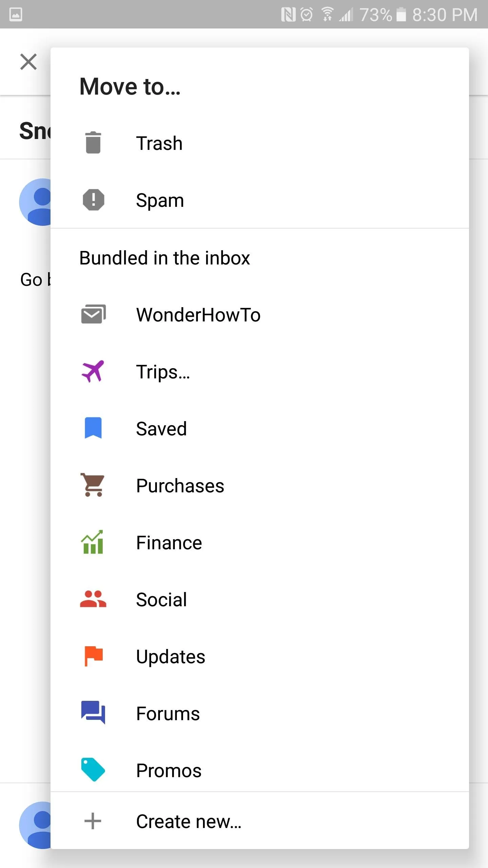Screen dimensions: 488x868
Task: Tap the Trash bin icon
Action: pos(93,143)
